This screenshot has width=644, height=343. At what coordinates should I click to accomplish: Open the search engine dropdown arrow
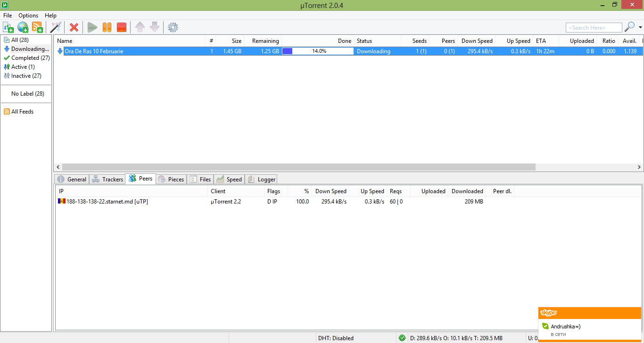(640, 27)
